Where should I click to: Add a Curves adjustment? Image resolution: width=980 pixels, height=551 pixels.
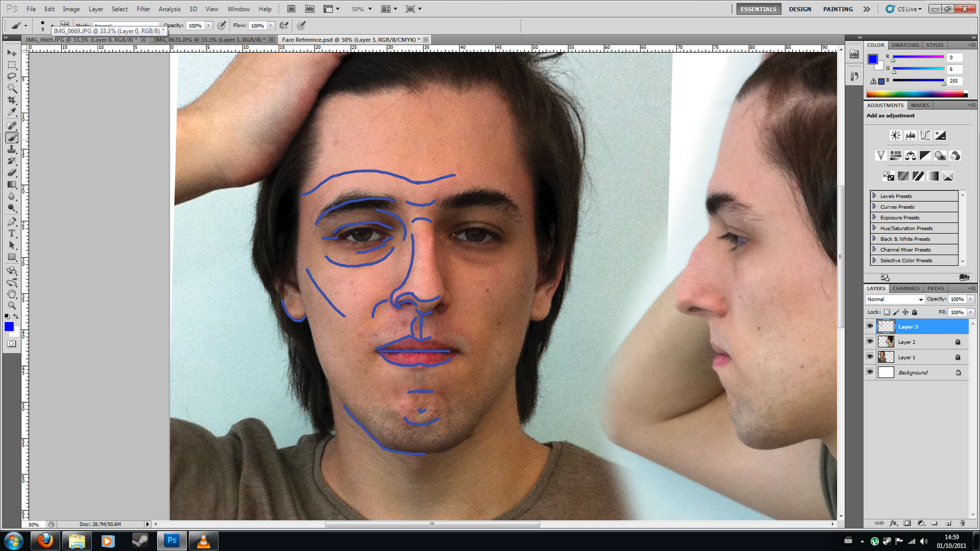[926, 135]
